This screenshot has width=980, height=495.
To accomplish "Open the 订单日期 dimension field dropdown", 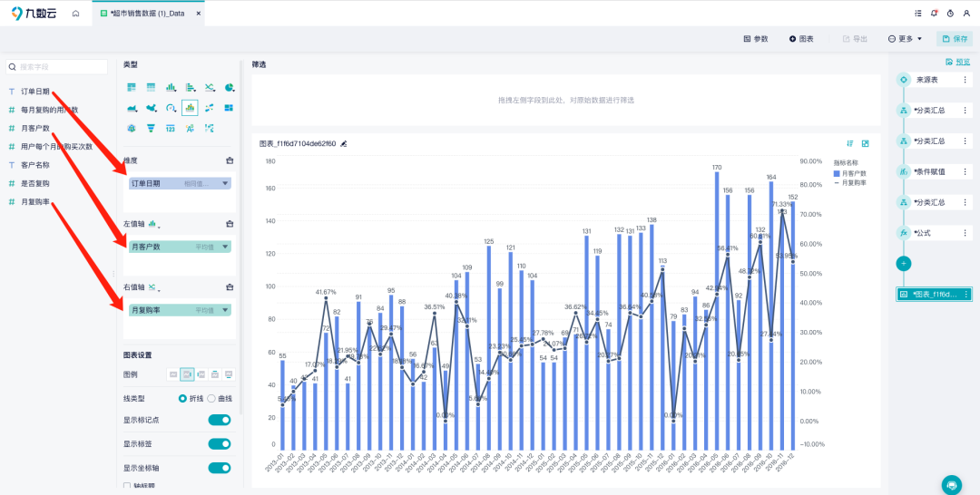I will (x=225, y=183).
